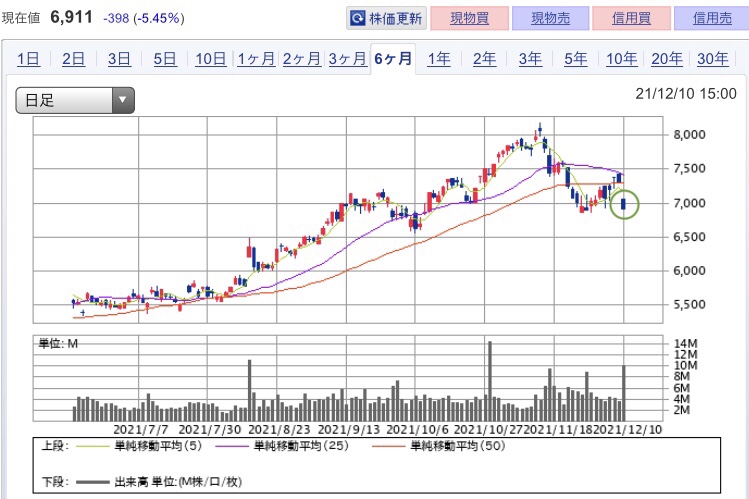This screenshot has height=499, width=749.
Task: Click the 6,500 price axis label
Action: [689, 237]
